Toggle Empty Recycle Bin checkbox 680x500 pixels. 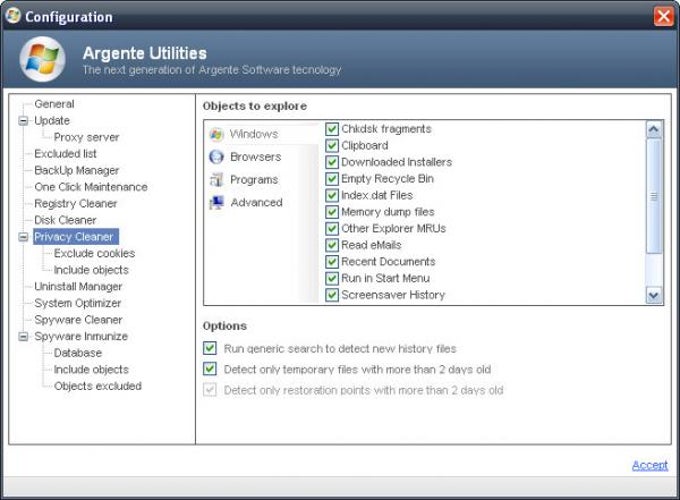332,179
